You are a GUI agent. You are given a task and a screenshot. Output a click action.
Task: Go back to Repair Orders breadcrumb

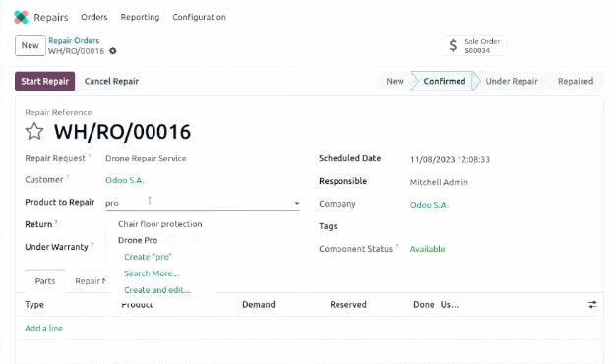[x=74, y=40]
